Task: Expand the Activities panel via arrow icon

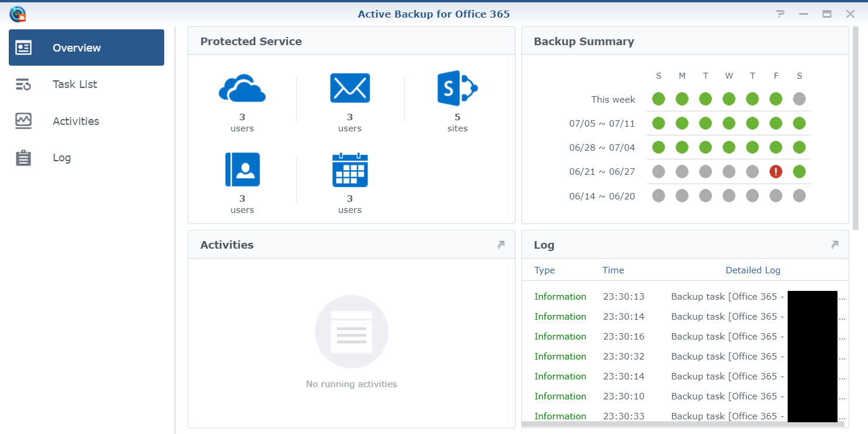Action: pos(501,245)
